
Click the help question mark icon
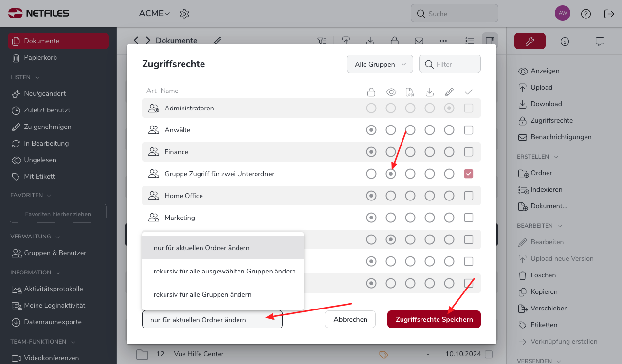586,14
